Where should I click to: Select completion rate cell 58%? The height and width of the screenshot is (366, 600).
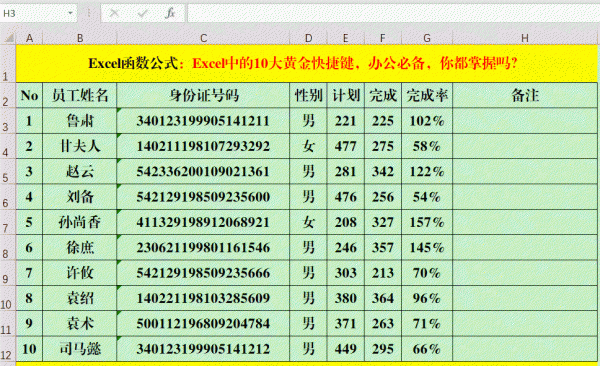pyautogui.click(x=427, y=146)
